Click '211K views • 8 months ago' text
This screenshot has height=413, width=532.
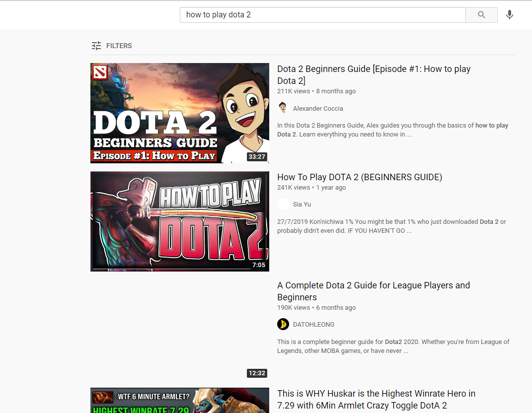point(316,91)
